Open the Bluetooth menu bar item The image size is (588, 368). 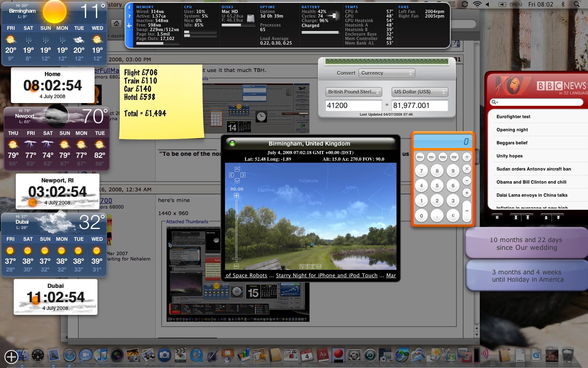(x=563, y=4)
